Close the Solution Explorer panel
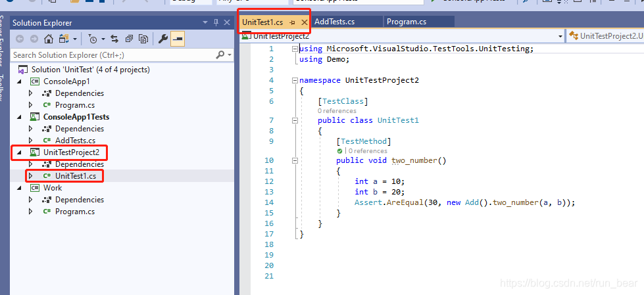This screenshot has width=644, height=295. click(x=227, y=23)
